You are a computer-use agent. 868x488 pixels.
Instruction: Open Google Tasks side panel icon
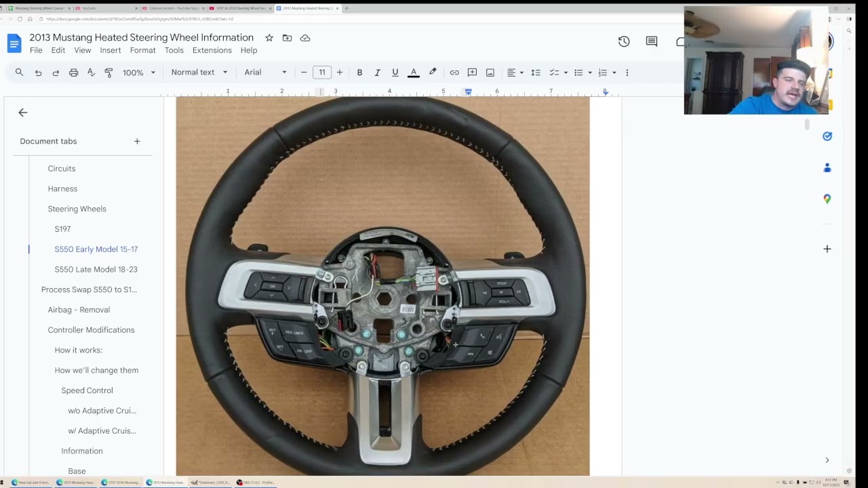(827, 136)
